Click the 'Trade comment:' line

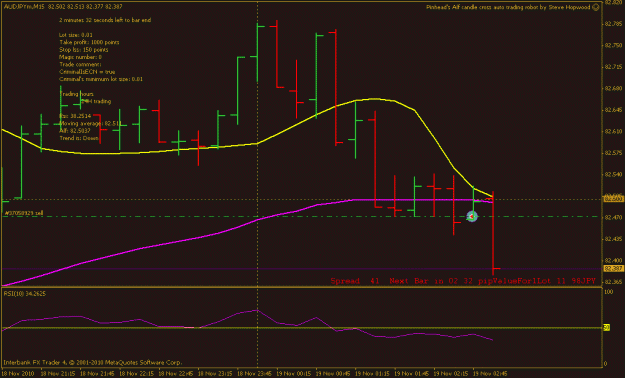(x=80, y=64)
